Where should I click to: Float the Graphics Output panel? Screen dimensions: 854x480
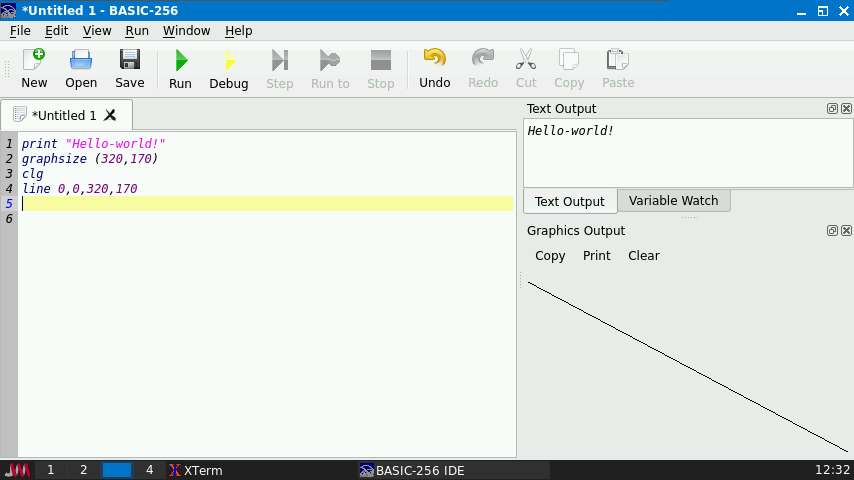click(x=832, y=231)
